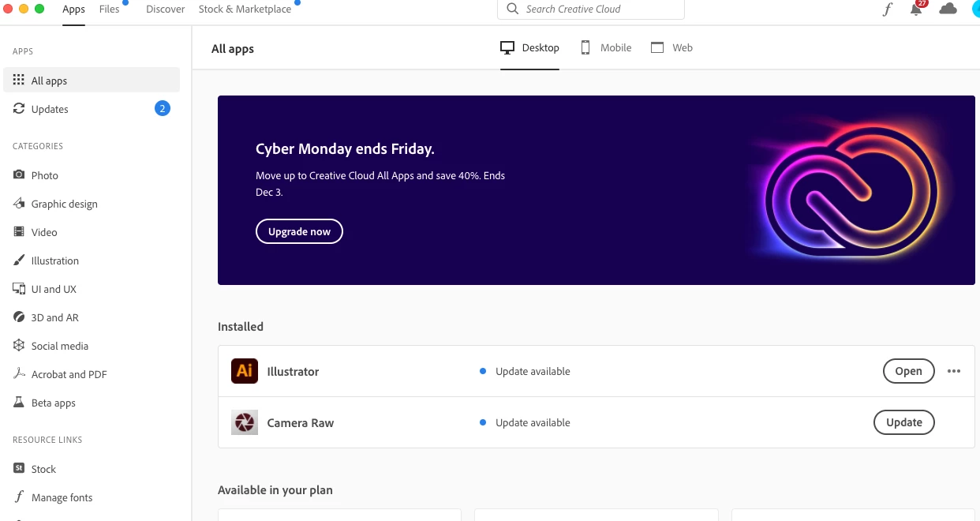Screen dimensions: 980x521
Task: Click the Photo camera icon
Action: pyautogui.click(x=19, y=175)
